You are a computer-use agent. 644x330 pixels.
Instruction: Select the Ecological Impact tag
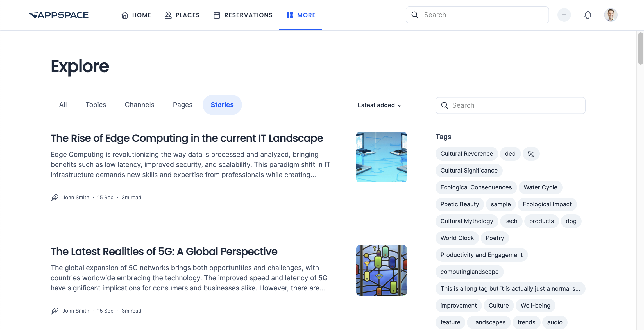[x=547, y=204]
